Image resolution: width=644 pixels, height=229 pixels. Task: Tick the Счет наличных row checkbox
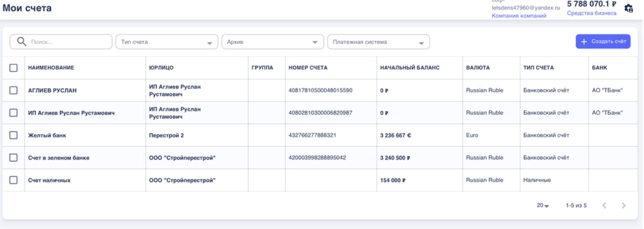[x=14, y=180]
